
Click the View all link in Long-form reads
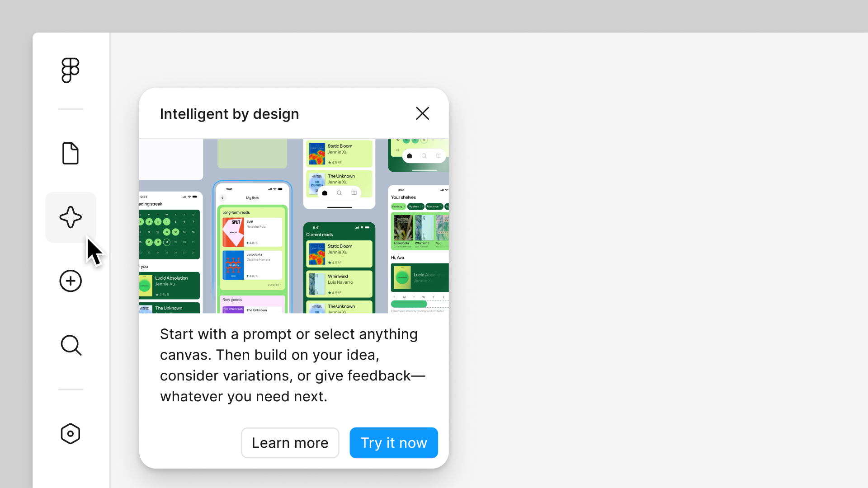click(x=274, y=285)
